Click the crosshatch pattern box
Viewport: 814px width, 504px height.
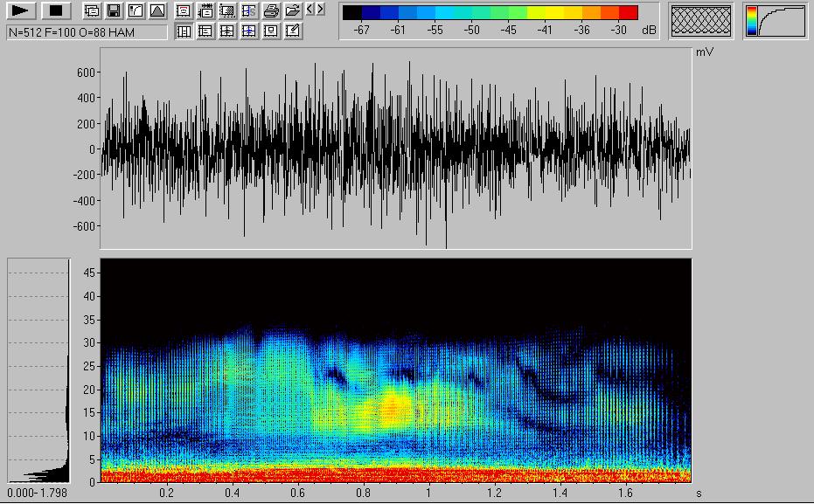coord(701,21)
